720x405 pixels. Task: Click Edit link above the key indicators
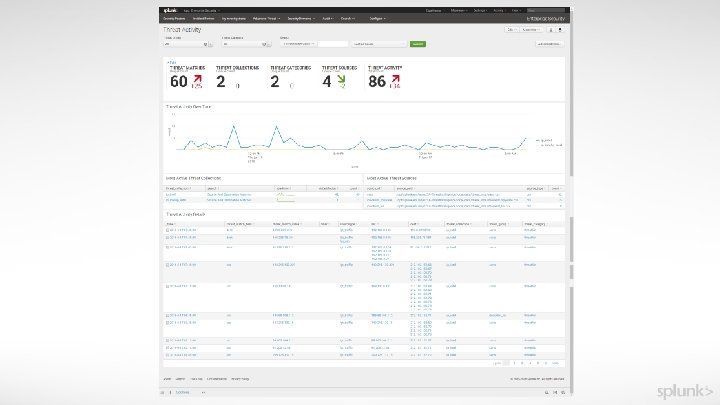pyautogui.click(x=172, y=62)
